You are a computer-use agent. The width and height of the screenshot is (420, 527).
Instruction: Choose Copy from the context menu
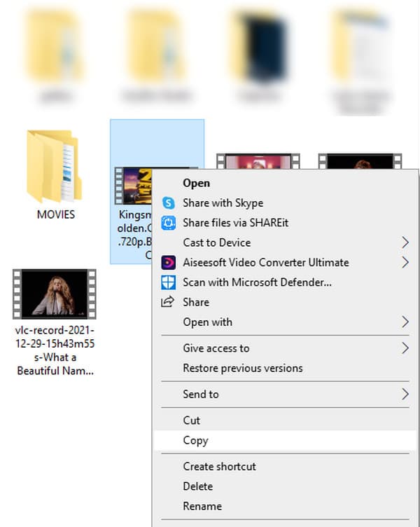tap(195, 441)
